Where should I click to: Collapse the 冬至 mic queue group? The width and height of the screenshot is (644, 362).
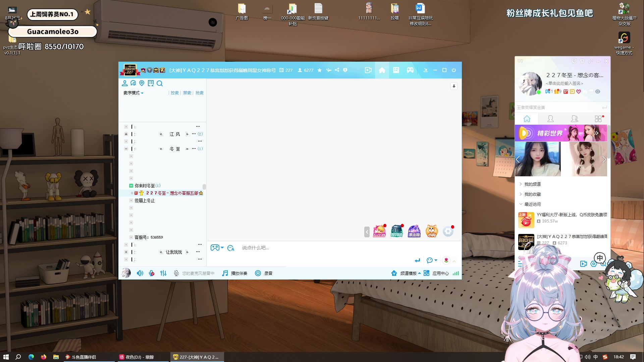(x=126, y=148)
